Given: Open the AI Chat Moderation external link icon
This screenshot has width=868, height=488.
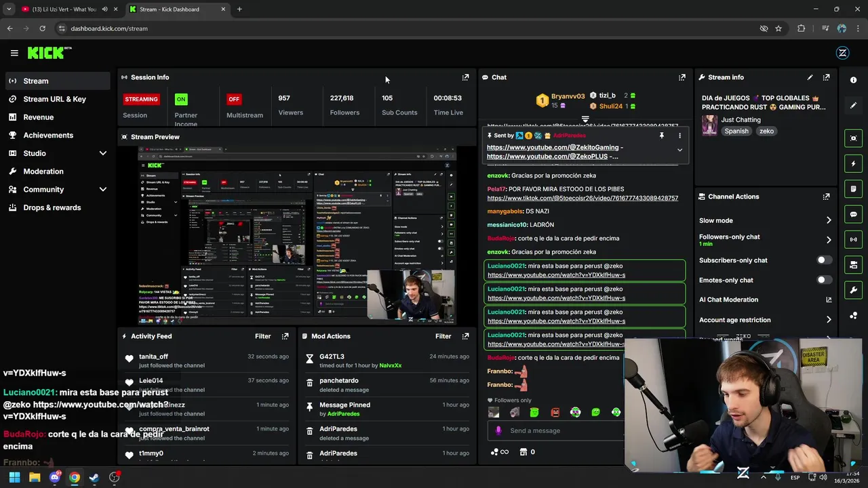Looking at the screenshot, I should click(x=829, y=300).
